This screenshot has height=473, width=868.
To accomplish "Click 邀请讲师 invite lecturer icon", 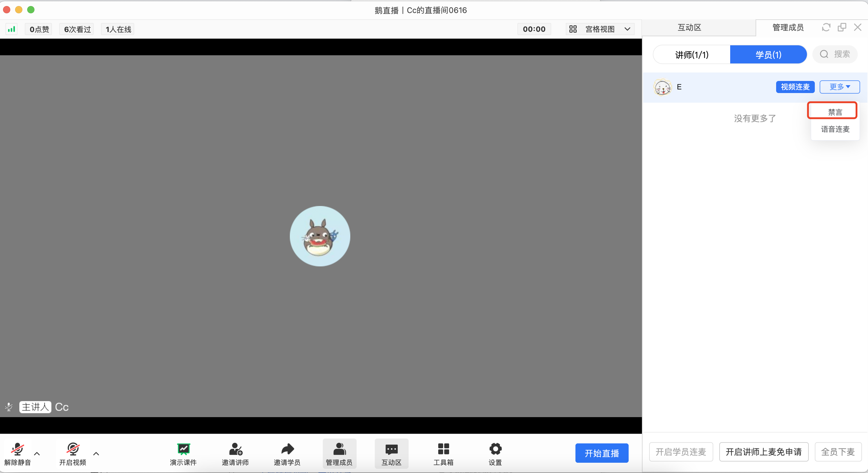I will (x=235, y=453).
